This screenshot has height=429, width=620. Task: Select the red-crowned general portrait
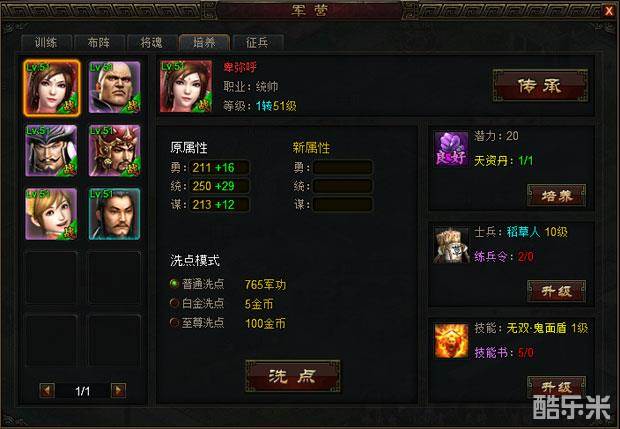coord(114,151)
